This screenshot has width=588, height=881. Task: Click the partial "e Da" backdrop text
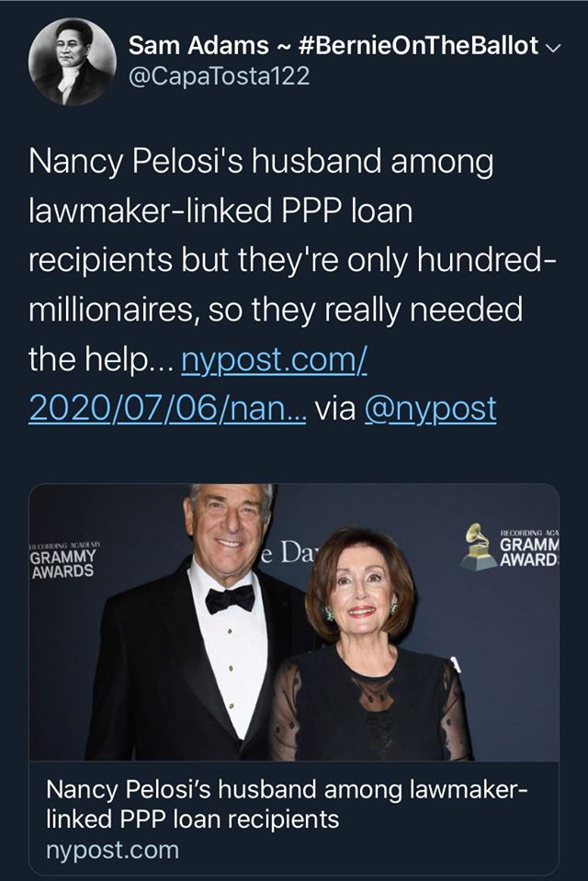[289, 554]
